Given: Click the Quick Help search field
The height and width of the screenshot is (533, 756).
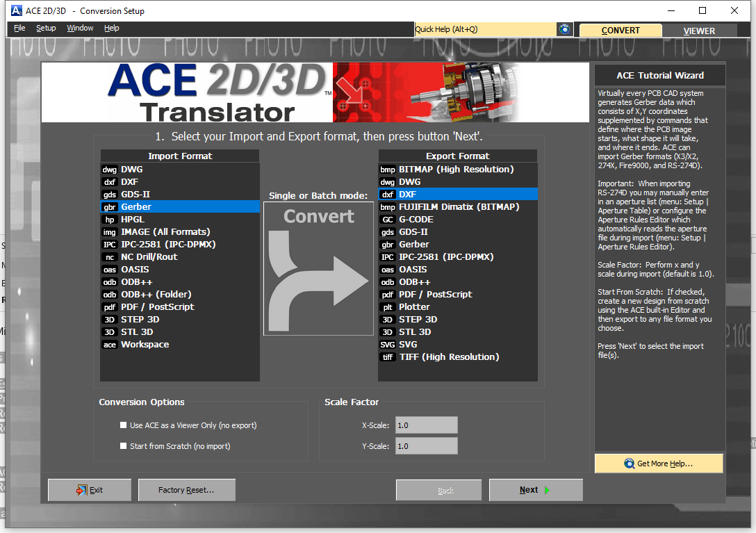Looking at the screenshot, I should [x=485, y=29].
